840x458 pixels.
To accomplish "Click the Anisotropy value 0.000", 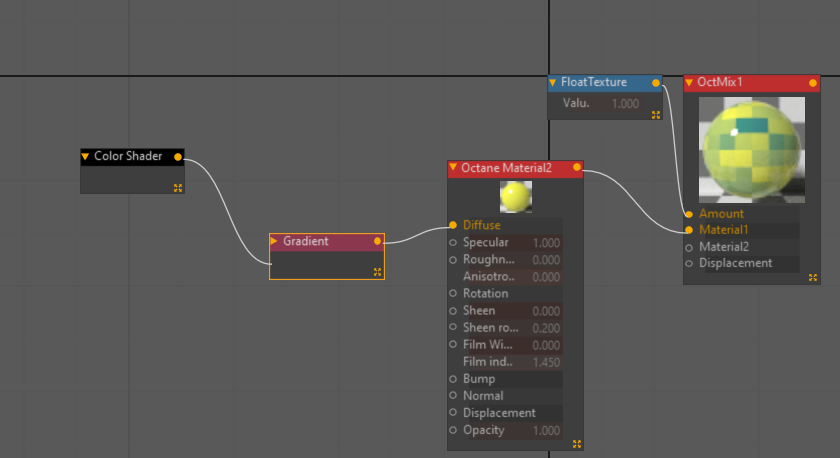I will [x=546, y=277].
